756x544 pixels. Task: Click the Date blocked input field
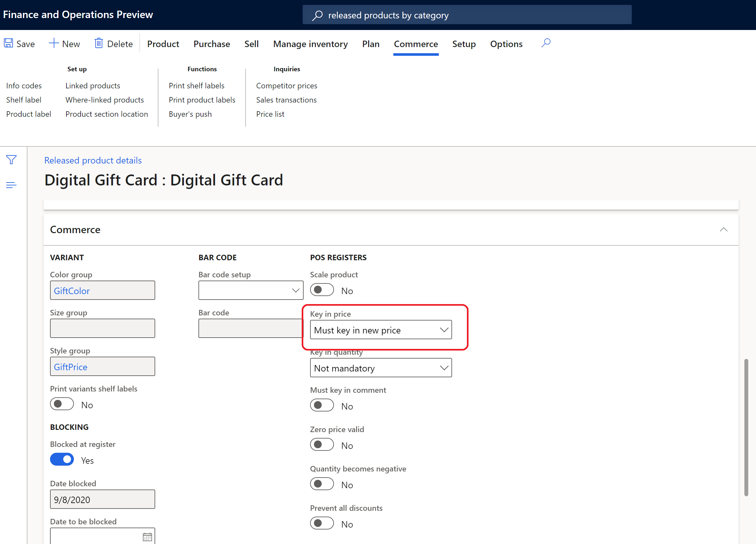click(x=102, y=499)
